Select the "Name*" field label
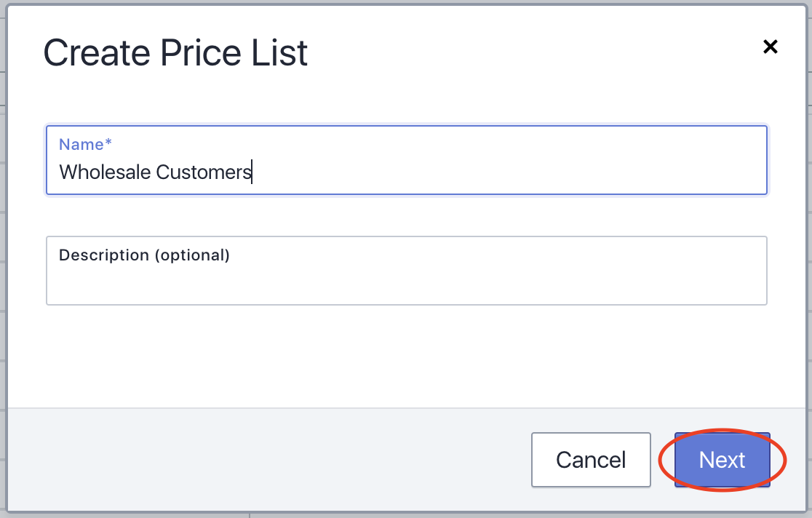Viewport: 812px width, 518px height. click(81, 145)
